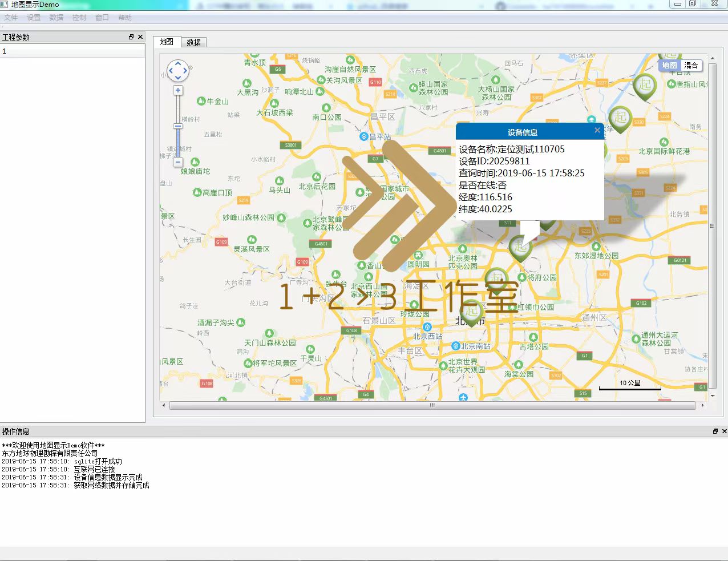Click the map vertical scrollbar up arrow
The image size is (728, 561).
point(712,58)
